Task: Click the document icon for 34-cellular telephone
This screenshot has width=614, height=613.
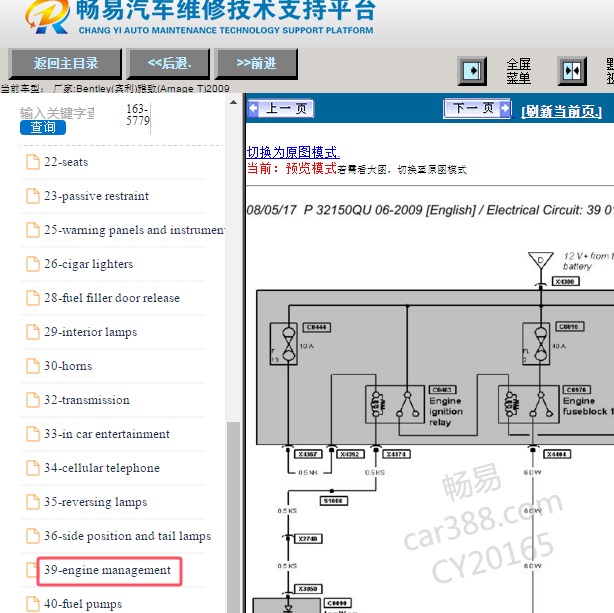Action: click(x=33, y=468)
